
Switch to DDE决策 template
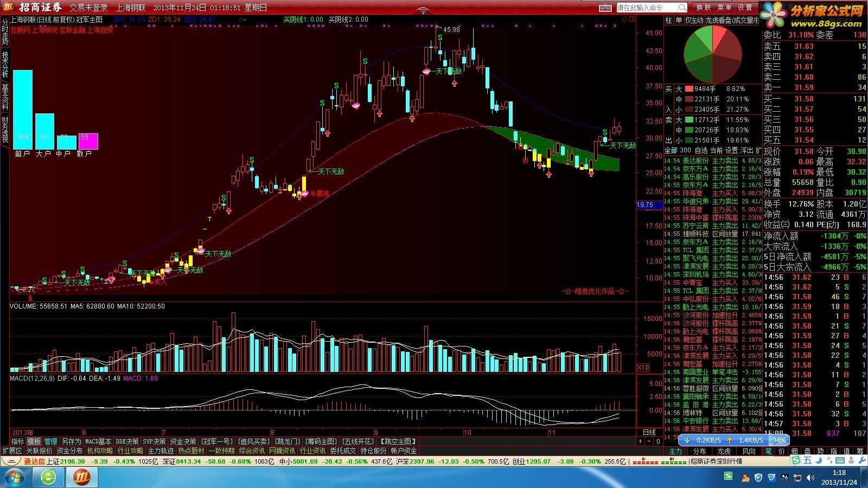[x=127, y=441]
